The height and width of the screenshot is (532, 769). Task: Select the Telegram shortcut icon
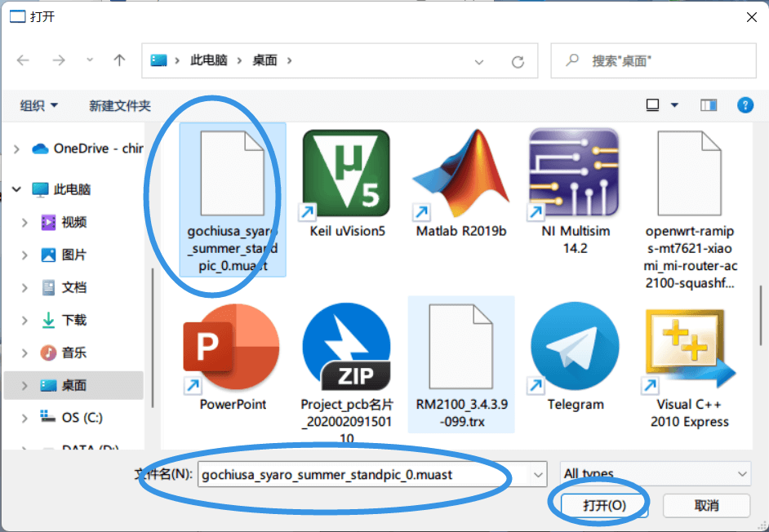tap(575, 348)
